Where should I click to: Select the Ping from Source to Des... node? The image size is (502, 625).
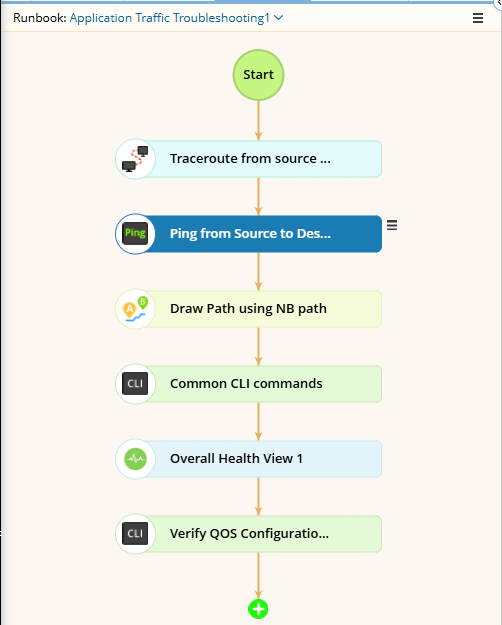[x=248, y=234]
